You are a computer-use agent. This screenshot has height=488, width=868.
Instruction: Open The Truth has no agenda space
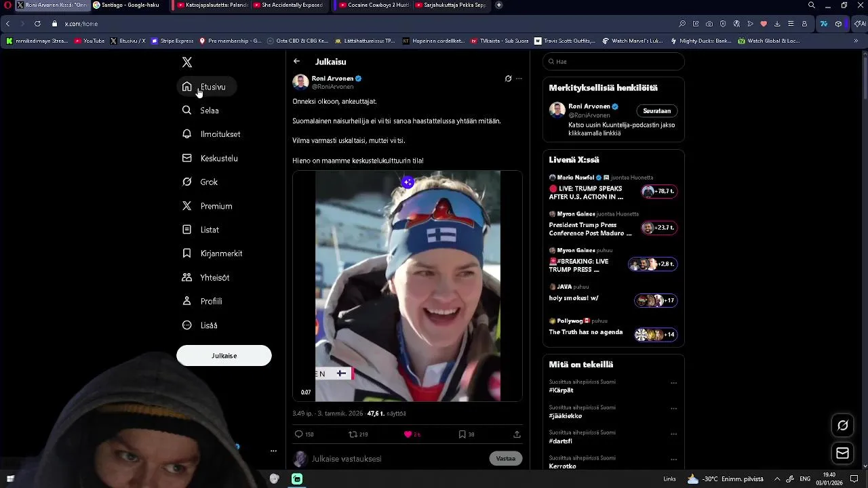pyautogui.click(x=613, y=329)
